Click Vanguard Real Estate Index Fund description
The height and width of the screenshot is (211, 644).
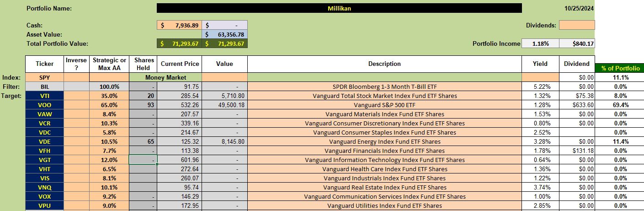pyautogui.click(x=384, y=187)
